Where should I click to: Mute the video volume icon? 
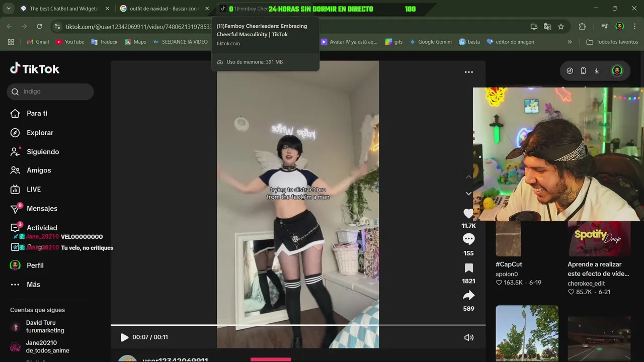click(468, 337)
